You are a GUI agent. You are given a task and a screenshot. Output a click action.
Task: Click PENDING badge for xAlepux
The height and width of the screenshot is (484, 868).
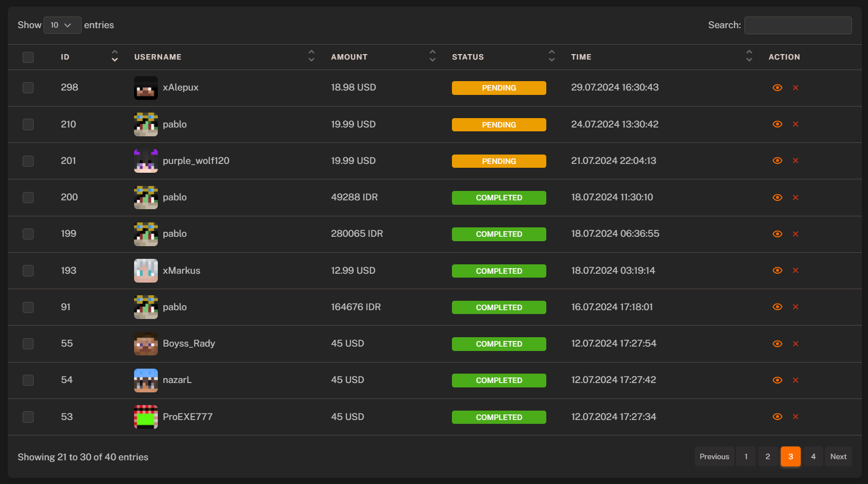[499, 88]
